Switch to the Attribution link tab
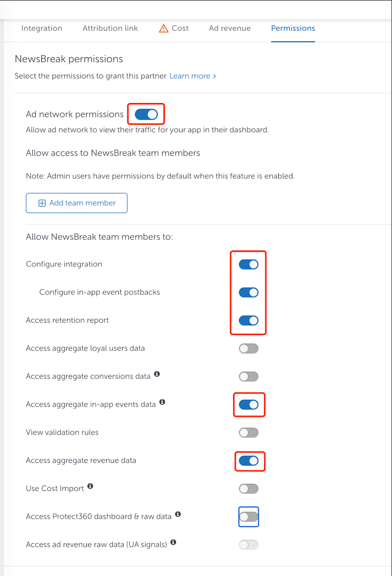 (110, 28)
